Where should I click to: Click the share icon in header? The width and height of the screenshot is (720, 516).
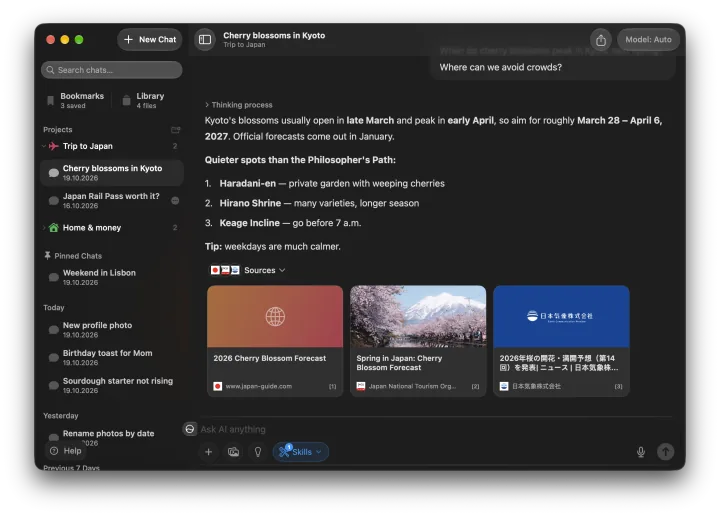pyautogui.click(x=601, y=40)
